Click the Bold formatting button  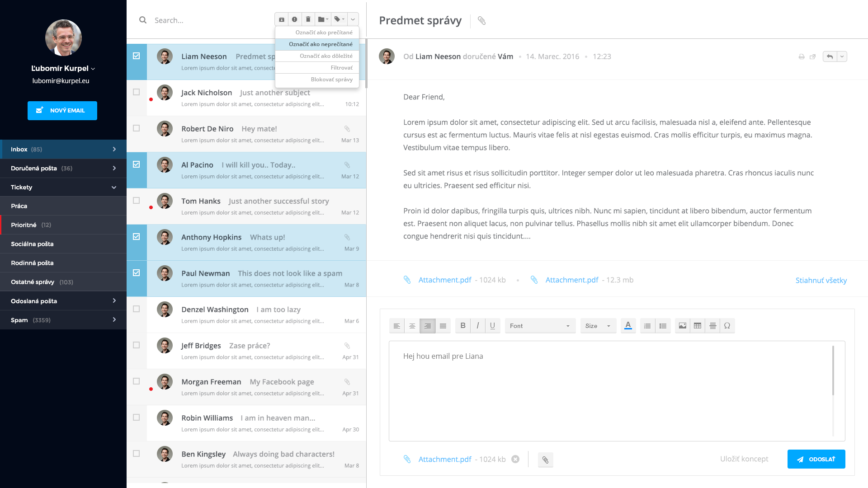462,326
